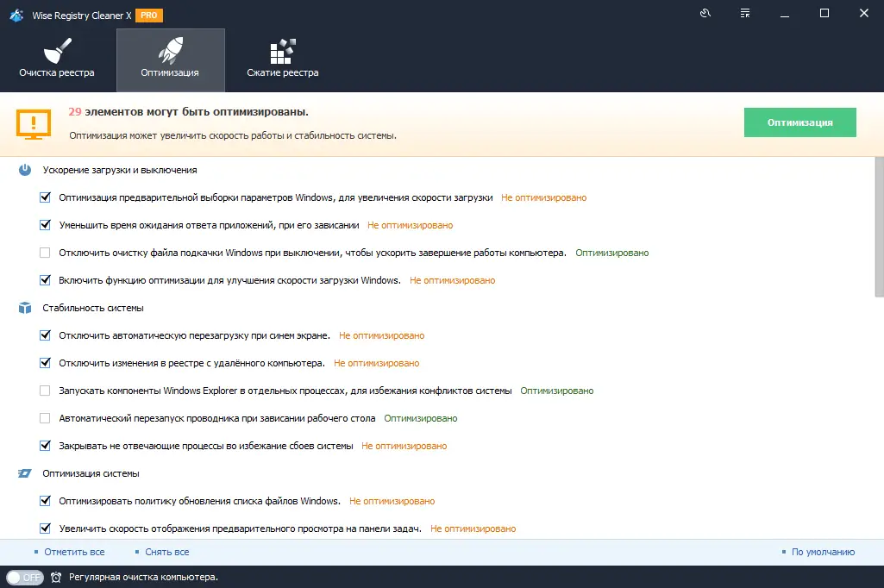
Task: Check Автоматический перезапуск проводника при зависании
Action: pos(45,418)
